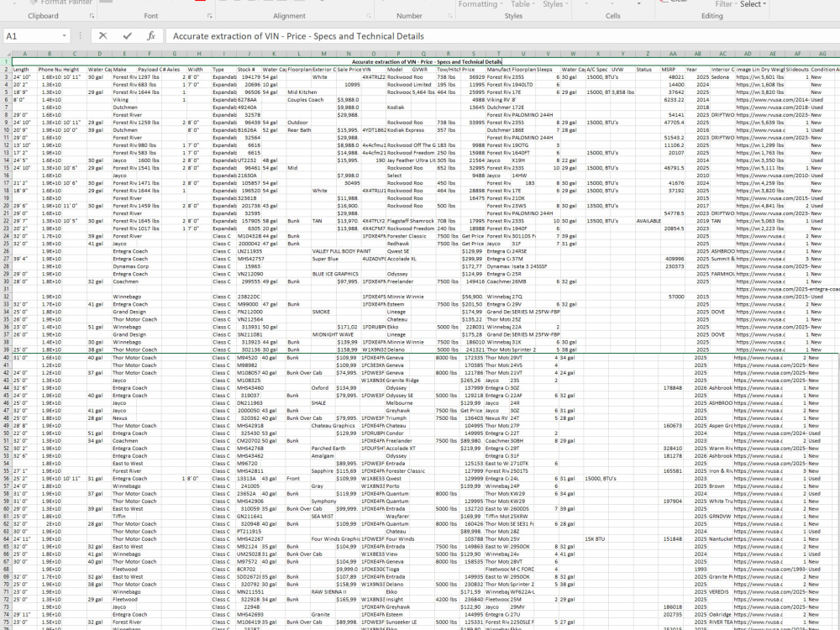Viewport: 840px width, 630px height.
Task: Select the 'Symphony' exterior cell
Action: [x=323, y=501]
